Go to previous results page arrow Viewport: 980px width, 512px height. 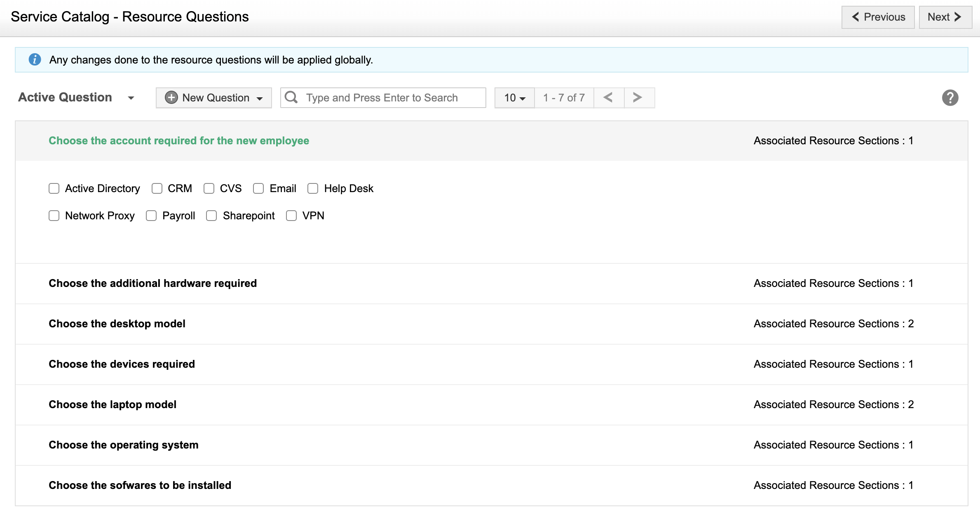tap(608, 98)
